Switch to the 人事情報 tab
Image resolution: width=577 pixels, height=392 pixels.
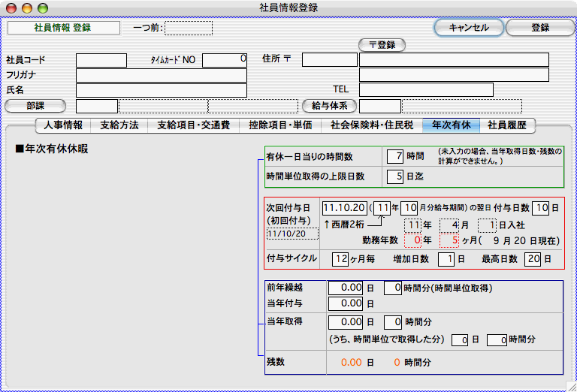coord(63,125)
